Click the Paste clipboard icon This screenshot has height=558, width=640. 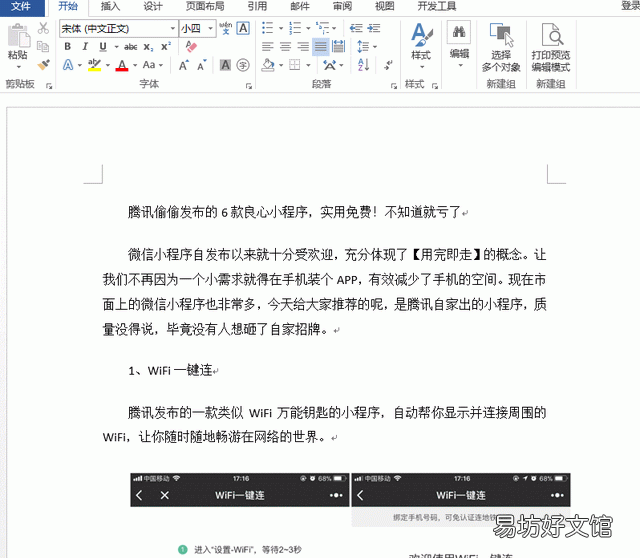point(18,36)
